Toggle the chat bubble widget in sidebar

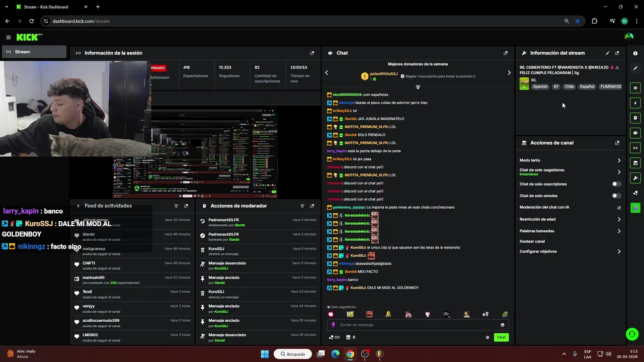tap(635, 133)
